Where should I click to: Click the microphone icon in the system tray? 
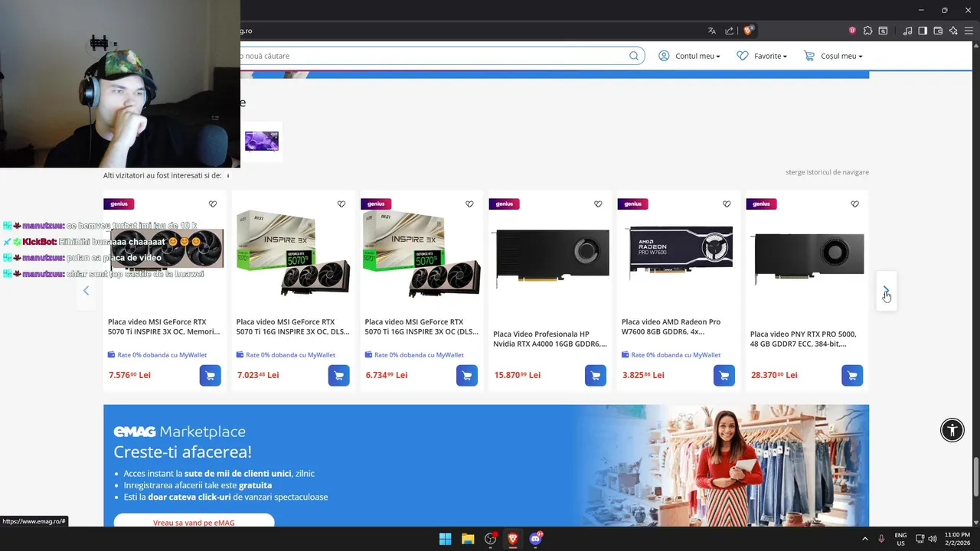point(881,539)
